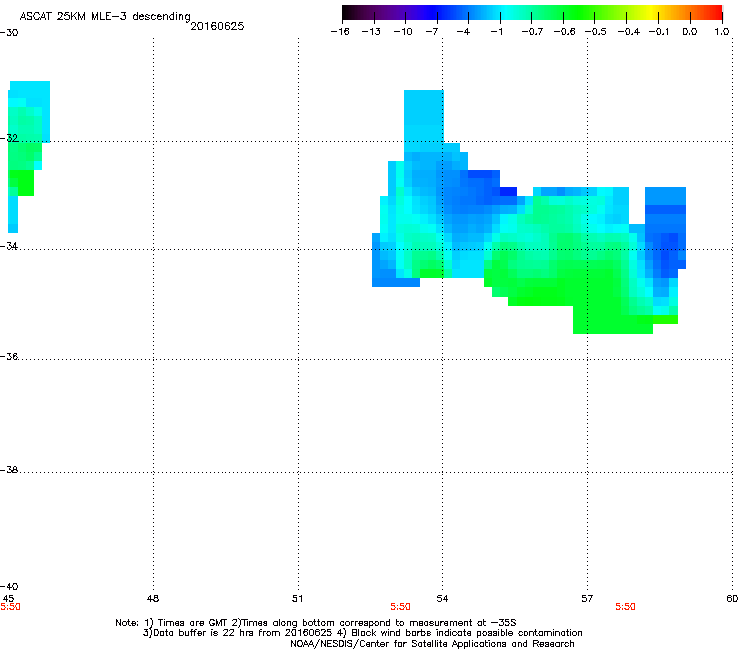The height and width of the screenshot is (650, 740).
Task: Click the red '5:50' time left of longitude 54
Action: pyautogui.click(x=400, y=607)
